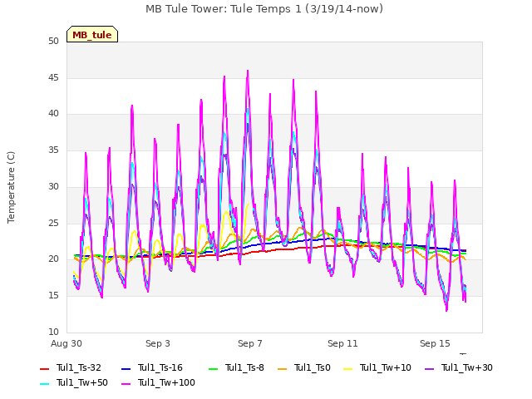
Task: Click the Aug 30 x-axis label
Action: click(x=66, y=343)
